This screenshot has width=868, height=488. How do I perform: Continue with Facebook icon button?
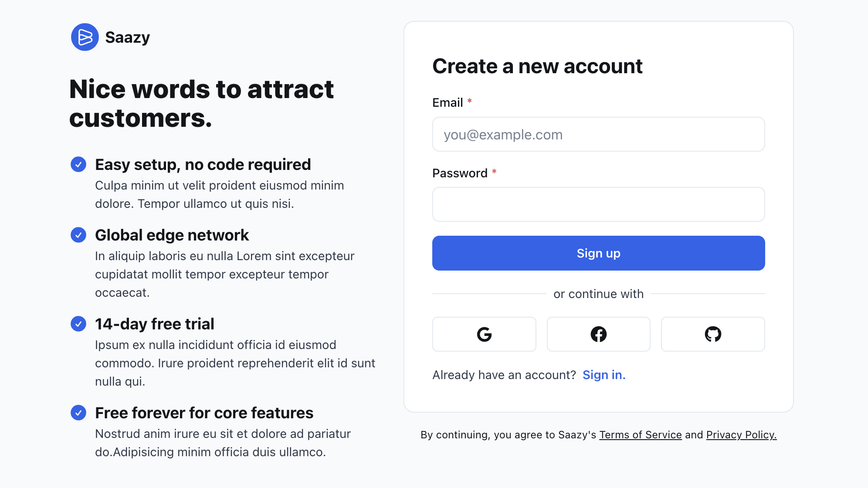click(x=599, y=334)
